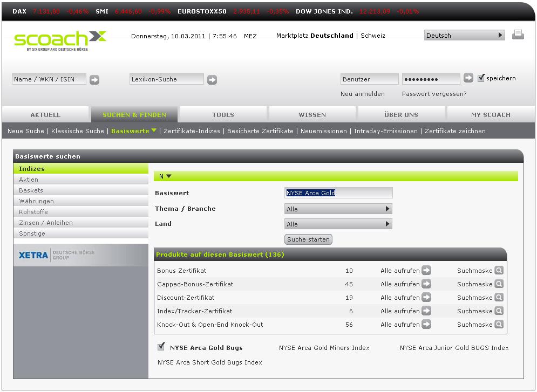Screen dimensions: 537x392
Task: Open Suchmaske magnifier for Capped-Bonus-Zertifikat
Action: tap(499, 284)
